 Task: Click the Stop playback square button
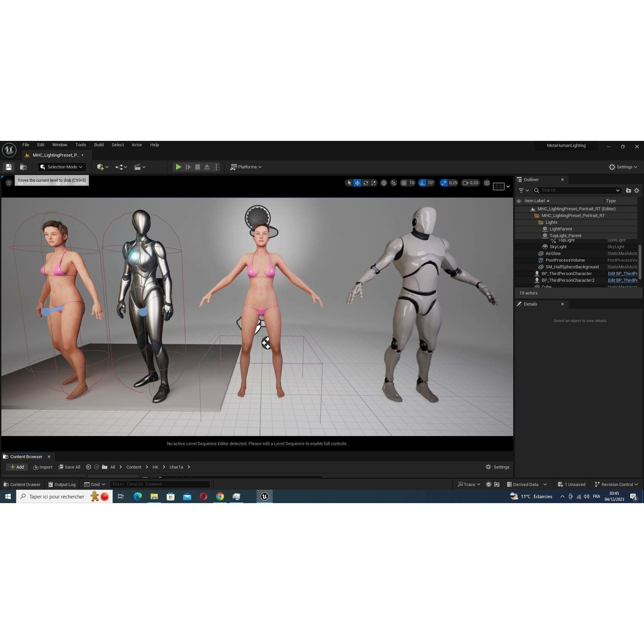coord(198,167)
